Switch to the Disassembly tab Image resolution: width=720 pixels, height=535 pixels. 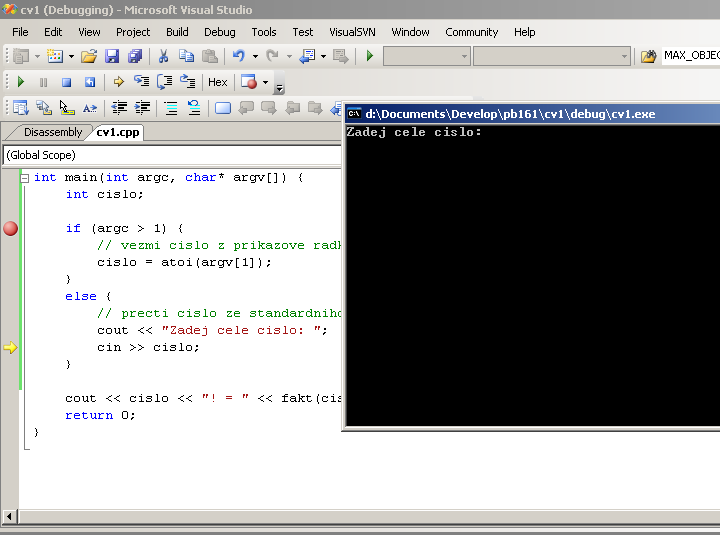[53, 132]
